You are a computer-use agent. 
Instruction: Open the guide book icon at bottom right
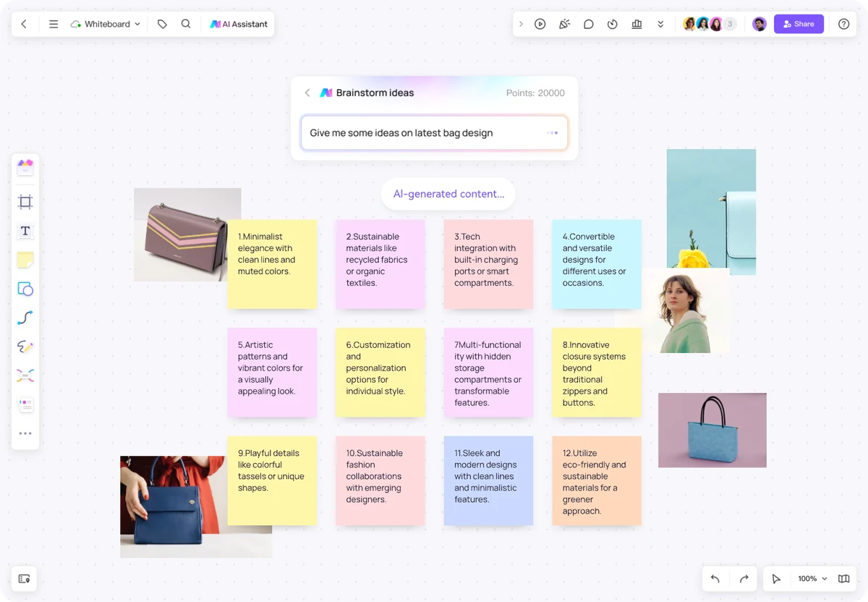click(x=843, y=579)
